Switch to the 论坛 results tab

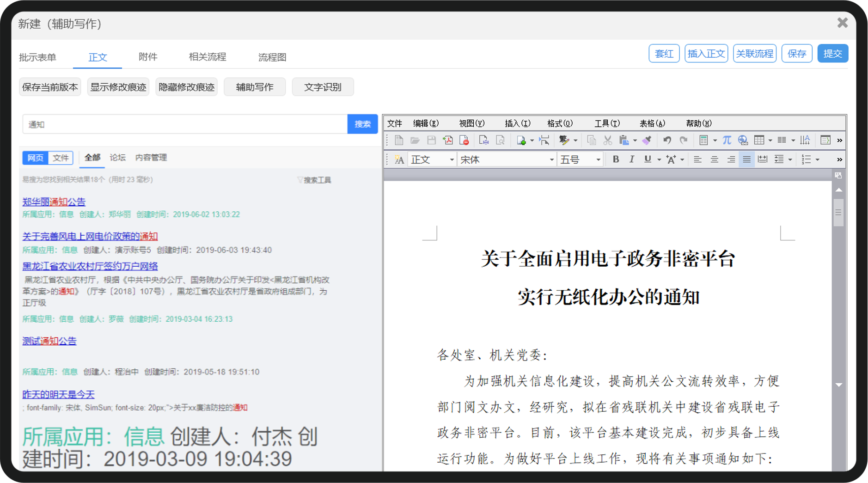[x=117, y=158]
